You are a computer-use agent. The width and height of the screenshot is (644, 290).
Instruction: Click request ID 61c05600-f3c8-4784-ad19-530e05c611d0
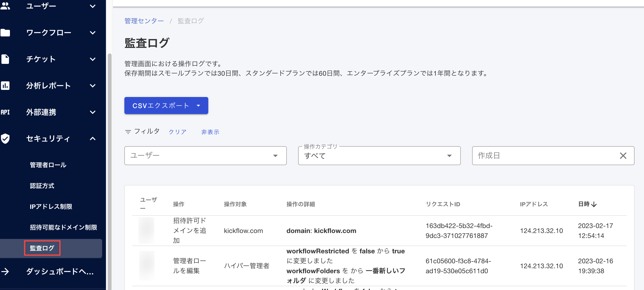pos(458,266)
